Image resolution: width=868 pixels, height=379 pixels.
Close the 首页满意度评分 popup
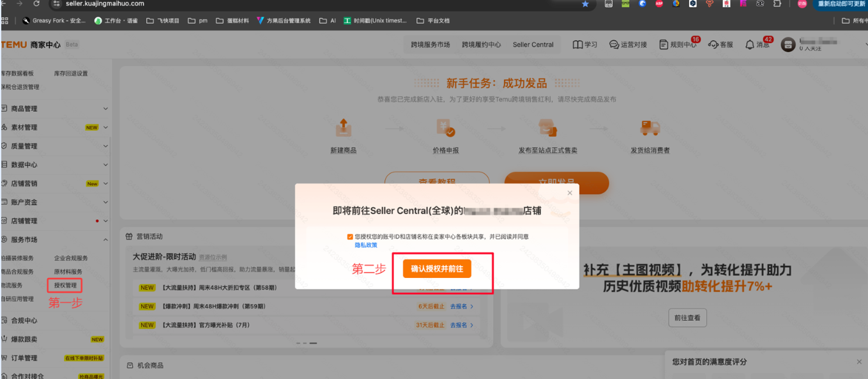point(859,362)
